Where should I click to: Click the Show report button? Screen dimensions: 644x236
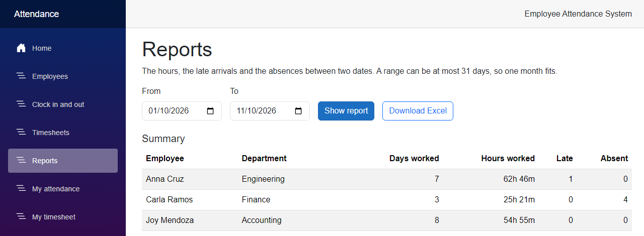[346, 111]
